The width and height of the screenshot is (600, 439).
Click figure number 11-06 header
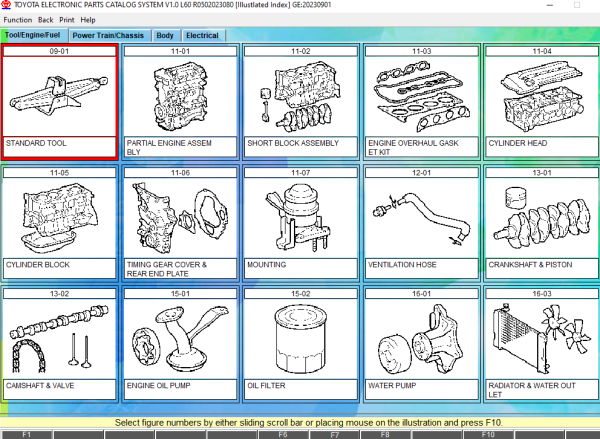(x=180, y=173)
